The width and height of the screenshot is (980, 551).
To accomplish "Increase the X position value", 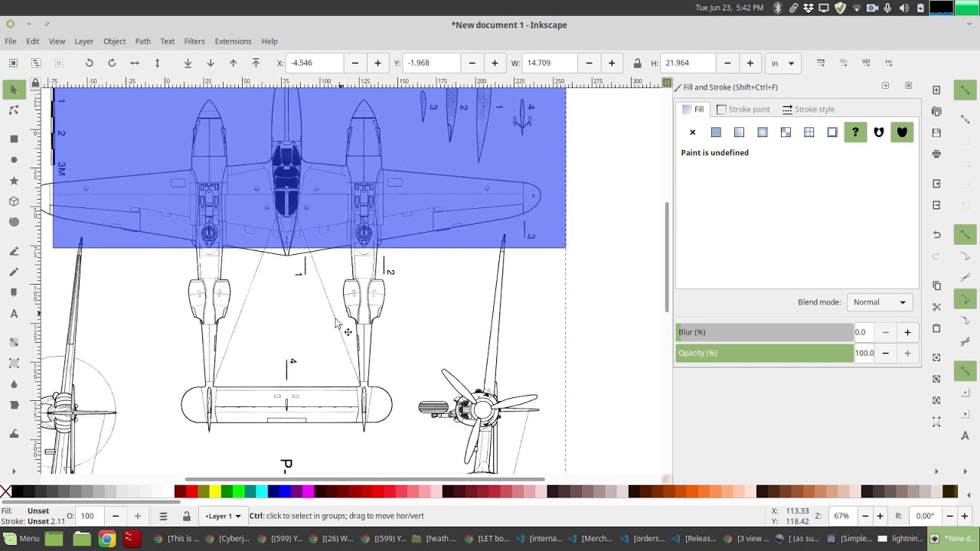I will point(377,63).
